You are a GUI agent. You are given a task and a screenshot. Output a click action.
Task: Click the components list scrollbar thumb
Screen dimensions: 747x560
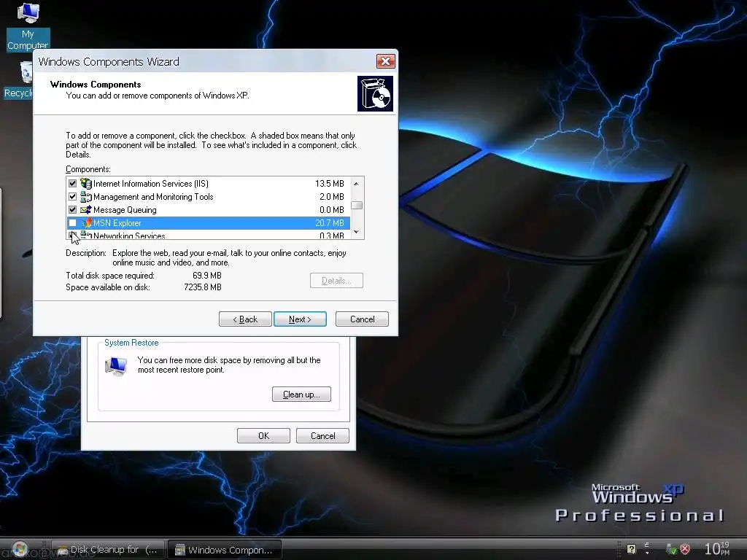pos(356,205)
